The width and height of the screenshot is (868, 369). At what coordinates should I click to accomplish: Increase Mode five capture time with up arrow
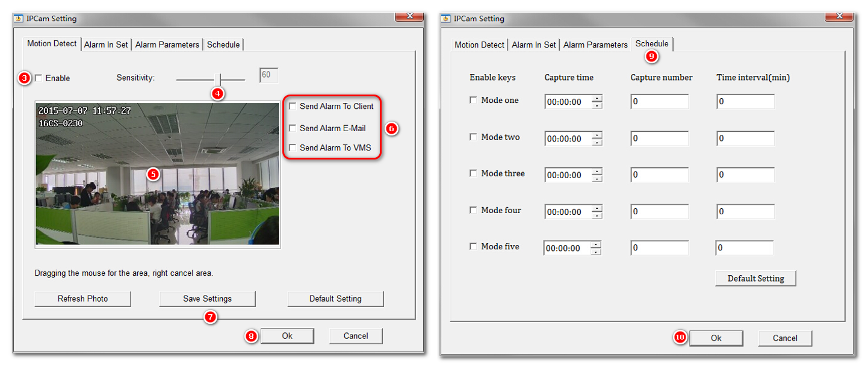(595, 245)
